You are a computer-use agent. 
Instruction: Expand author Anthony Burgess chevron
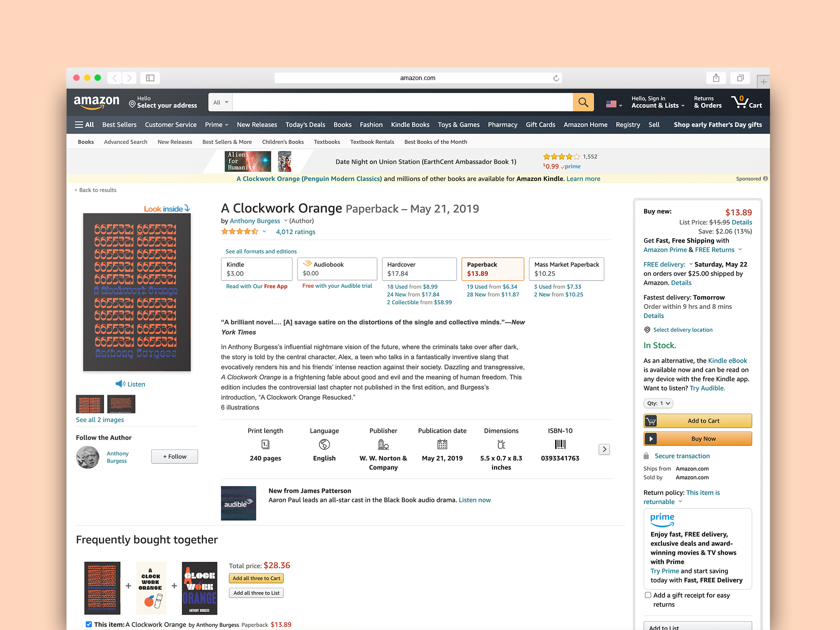[286, 221]
